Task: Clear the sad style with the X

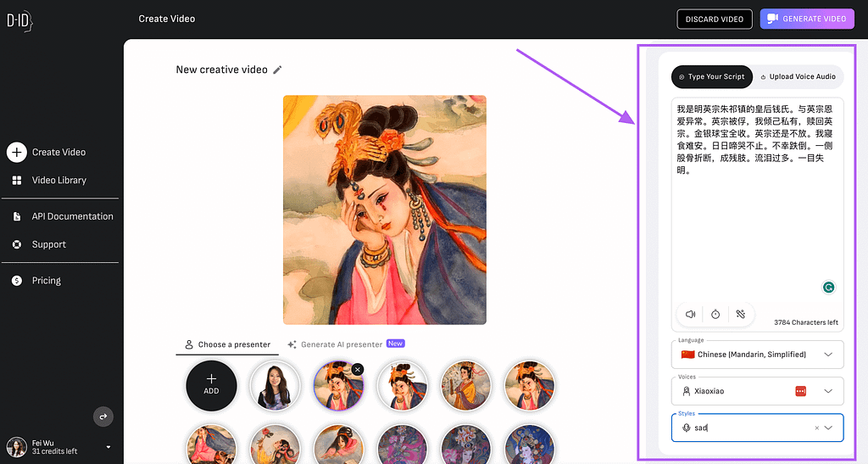Action: pos(817,428)
